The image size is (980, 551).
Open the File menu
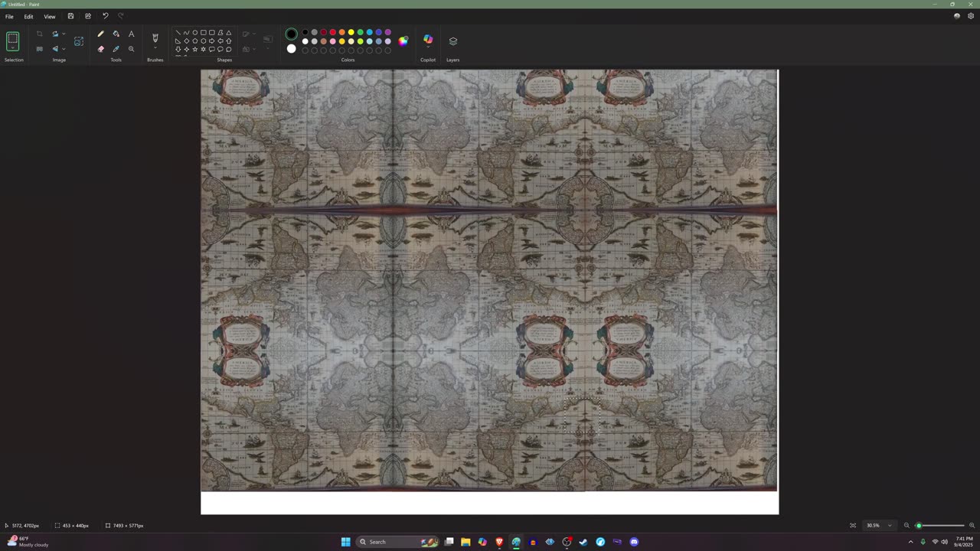pyautogui.click(x=9, y=16)
